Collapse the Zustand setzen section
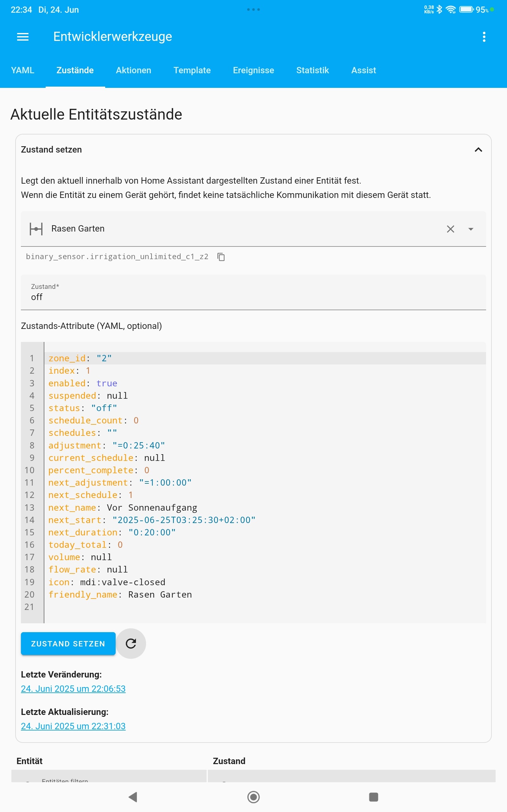The width and height of the screenshot is (507, 812). (x=478, y=150)
